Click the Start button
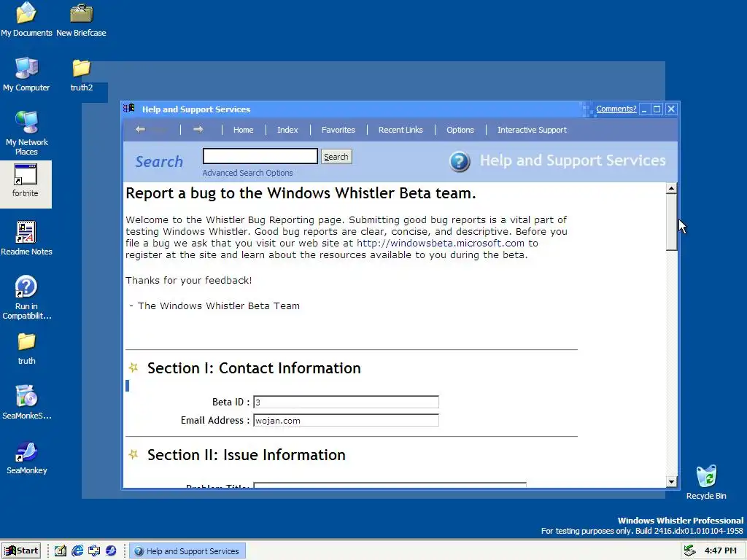 (21, 551)
